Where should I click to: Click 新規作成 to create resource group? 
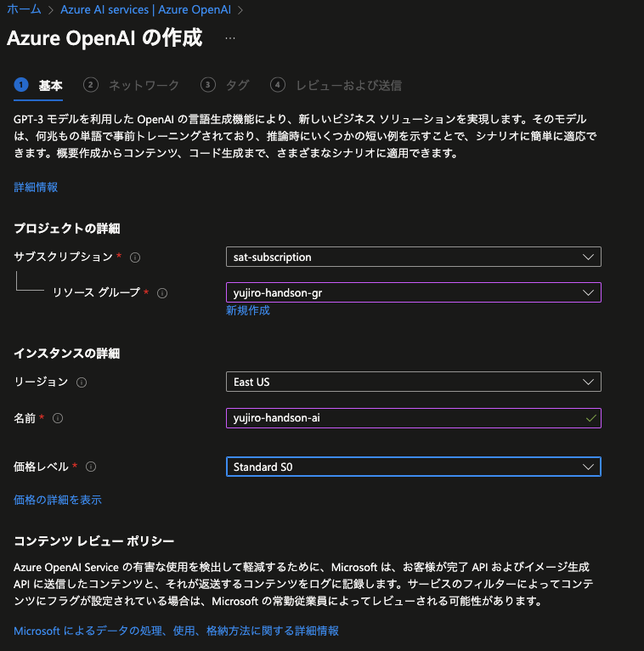pyautogui.click(x=248, y=310)
